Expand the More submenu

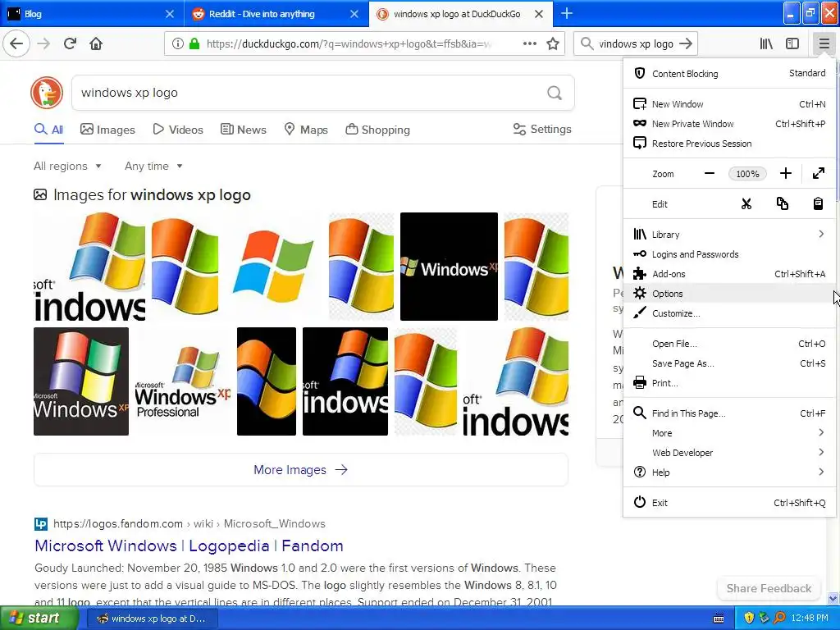(x=729, y=433)
